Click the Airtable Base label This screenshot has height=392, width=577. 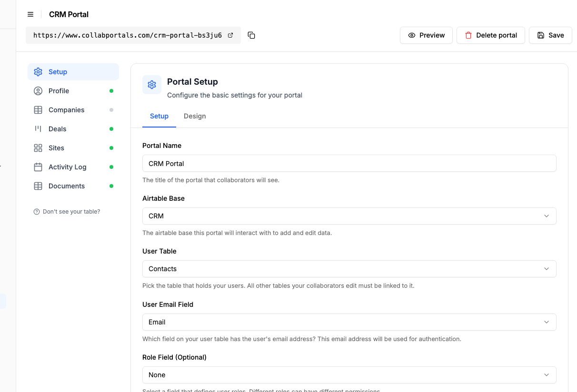click(x=163, y=198)
